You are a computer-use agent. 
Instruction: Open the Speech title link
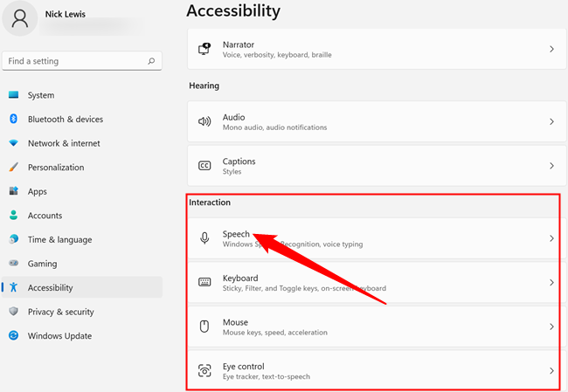click(236, 234)
